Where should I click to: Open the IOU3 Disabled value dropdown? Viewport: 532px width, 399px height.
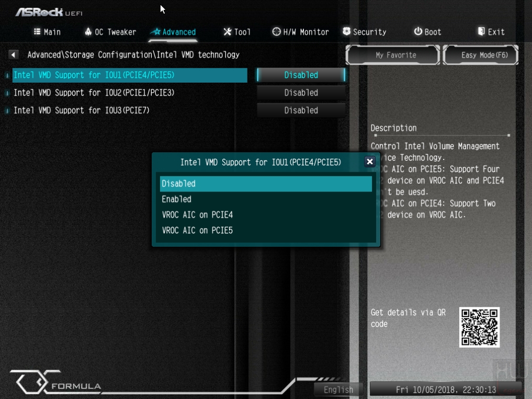(x=301, y=110)
